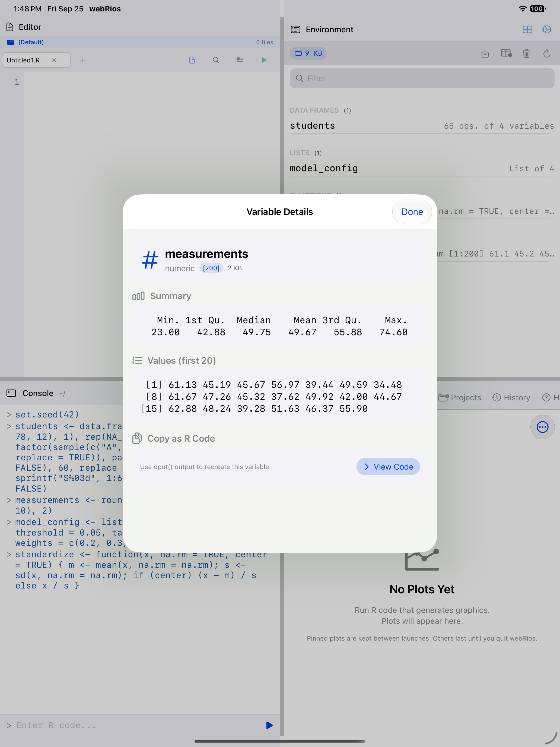The image size is (560, 747).
Task: Switch to the History tab
Action: point(511,397)
